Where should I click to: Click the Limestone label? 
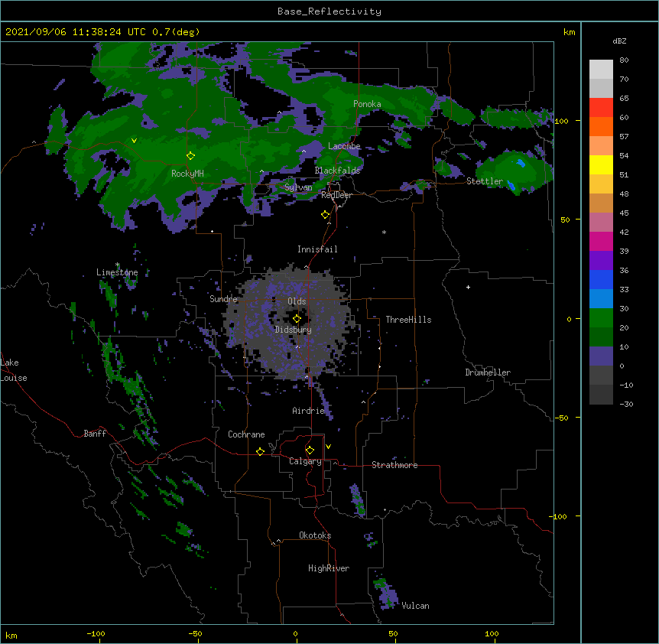(x=117, y=272)
